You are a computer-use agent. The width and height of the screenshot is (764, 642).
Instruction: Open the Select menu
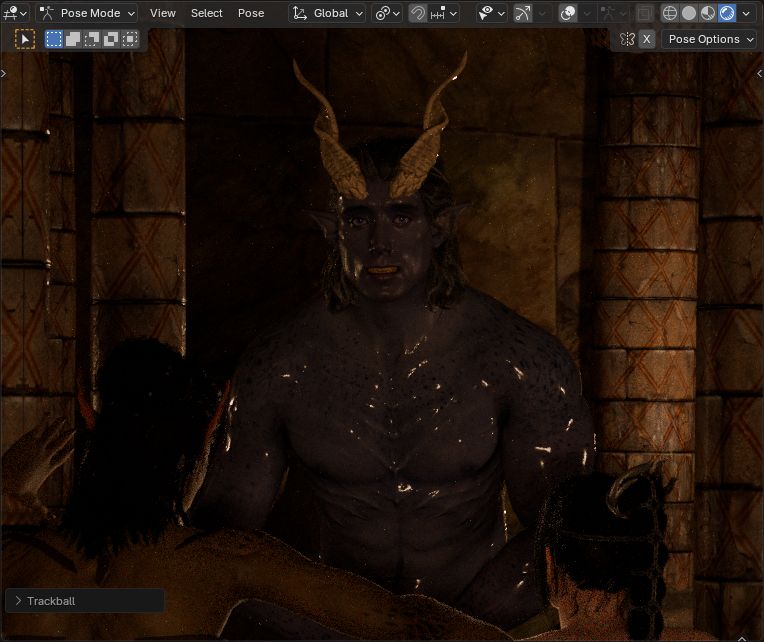(207, 13)
